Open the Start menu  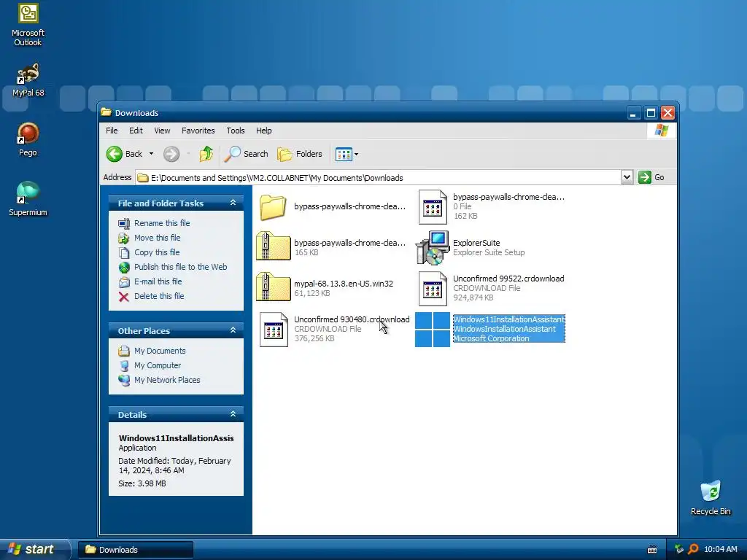[34, 549]
